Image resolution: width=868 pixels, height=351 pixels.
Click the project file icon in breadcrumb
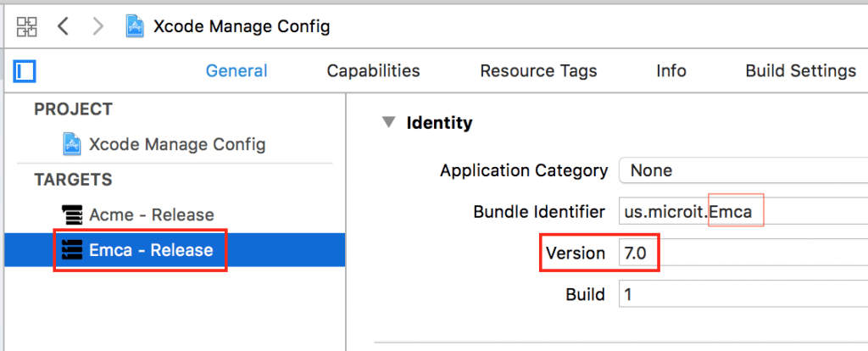point(135,26)
